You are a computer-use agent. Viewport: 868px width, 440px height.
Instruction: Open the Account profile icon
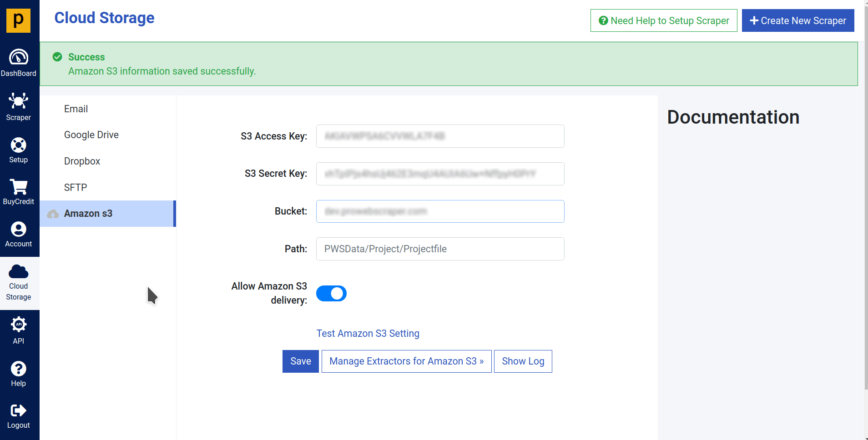(x=19, y=229)
